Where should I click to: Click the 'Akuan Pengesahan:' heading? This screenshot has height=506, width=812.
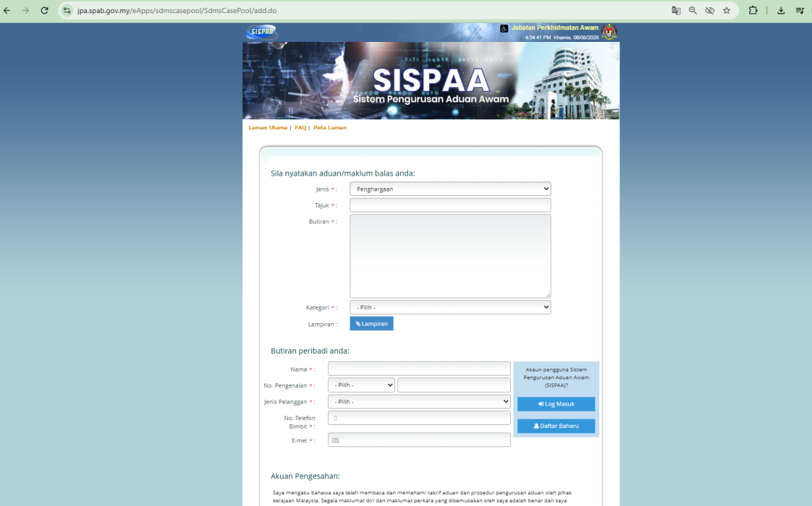click(x=305, y=476)
